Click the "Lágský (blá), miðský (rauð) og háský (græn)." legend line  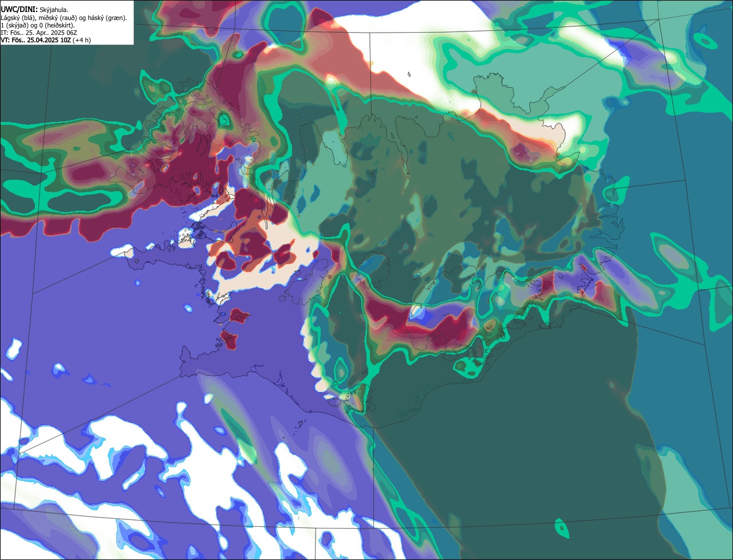click(64, 18)
